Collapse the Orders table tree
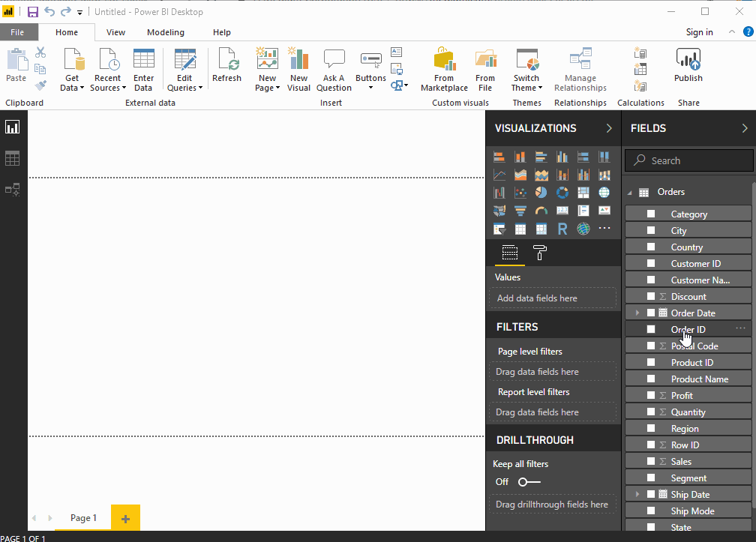756x542 pixels. click(x=630, y=192)
